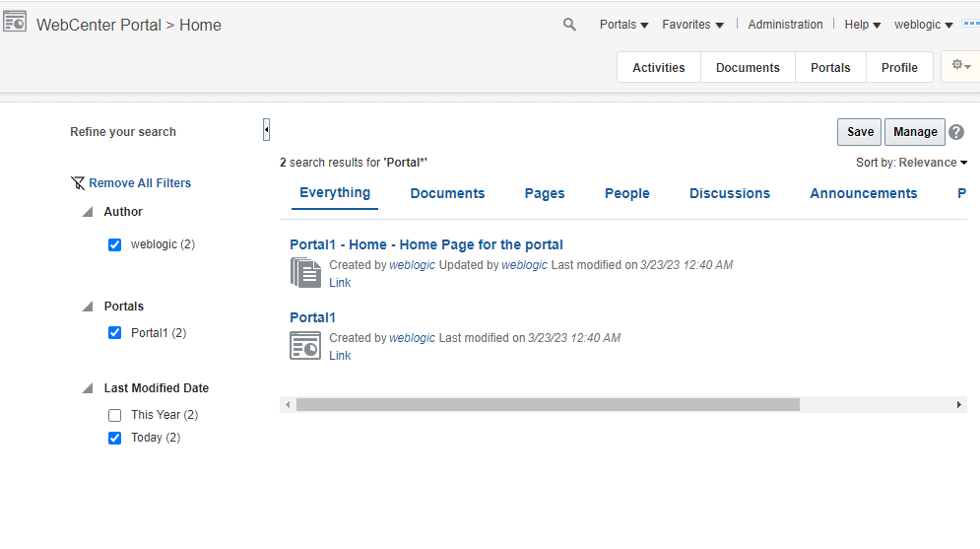Collapse the refine search pane splitter
Image resolution: width=980 pixels, height=549 pixels.
[266, 130]
